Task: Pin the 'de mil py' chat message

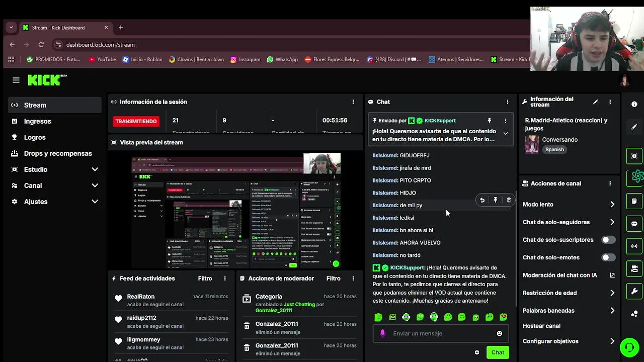Action: coord(495,200)
